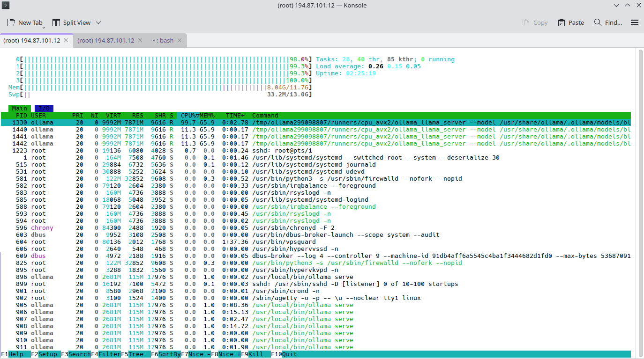
Task: Open the hamburger menu icon
Action: pos(635,22)
